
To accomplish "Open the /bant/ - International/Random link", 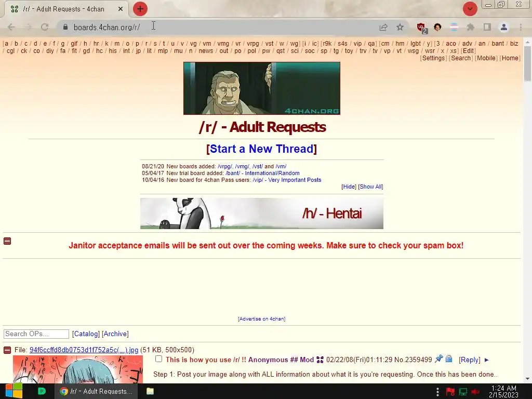I will 262,173.
